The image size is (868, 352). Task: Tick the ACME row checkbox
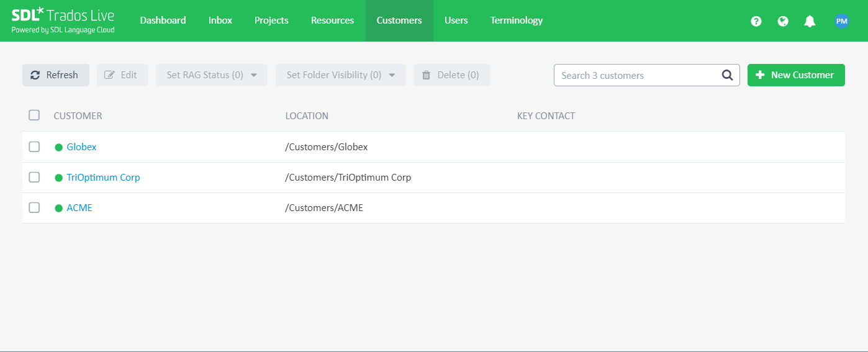(x=34, y=207)
